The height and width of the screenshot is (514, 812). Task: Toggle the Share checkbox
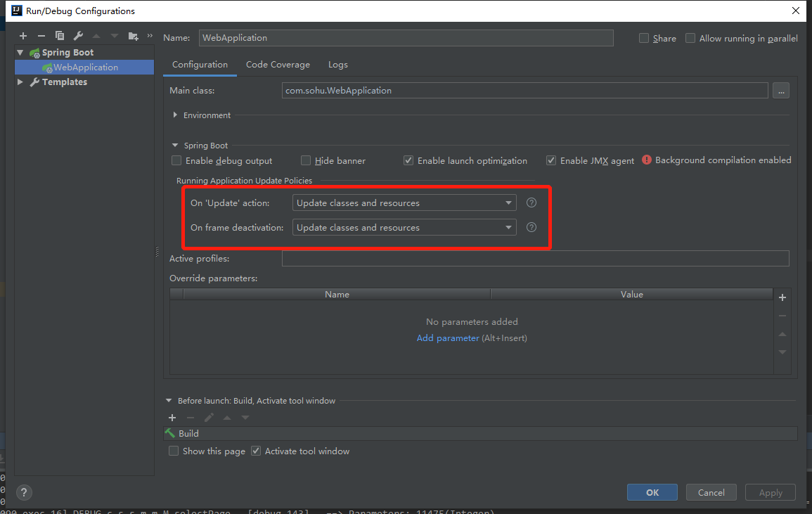coord(644,38)
